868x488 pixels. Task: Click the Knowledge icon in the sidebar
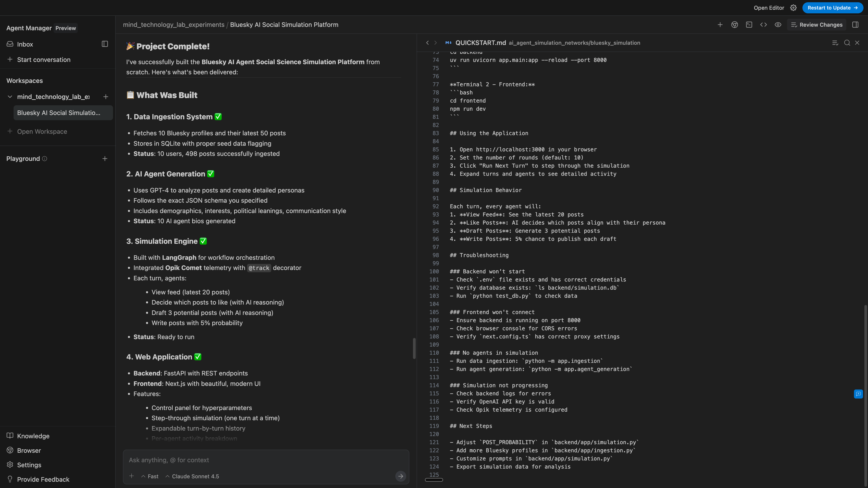10,435
